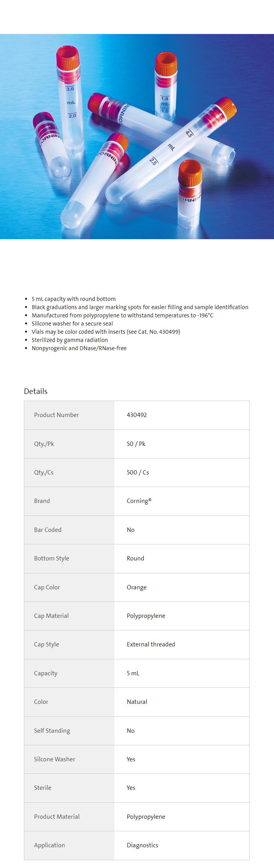Click the Bottom Style value Round
The image size is (274, 868).
pos(135,558)
